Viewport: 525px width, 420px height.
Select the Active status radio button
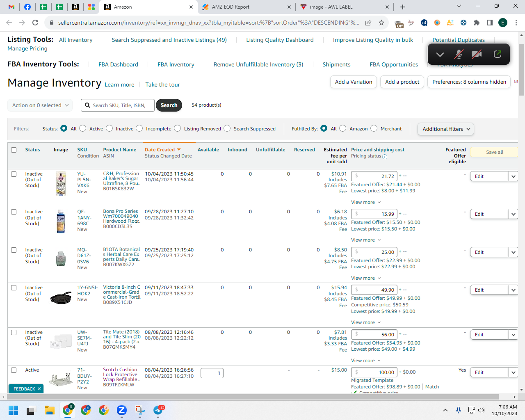pos(83,128)
